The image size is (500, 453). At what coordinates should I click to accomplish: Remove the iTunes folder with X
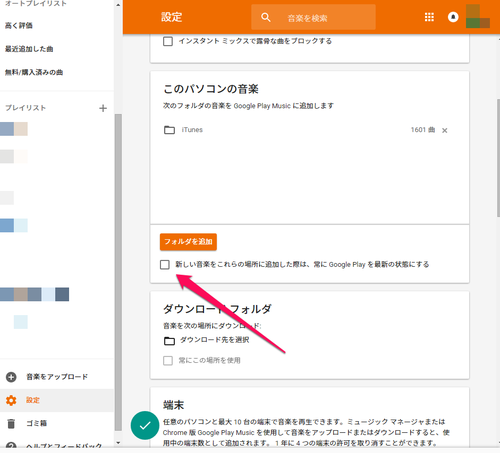coord(445,130)
